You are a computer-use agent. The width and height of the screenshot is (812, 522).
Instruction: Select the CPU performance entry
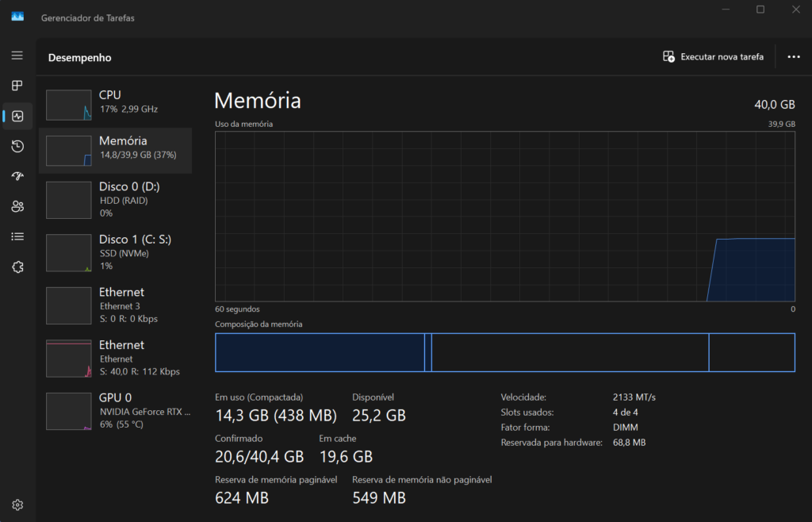(x=116, y=104)
